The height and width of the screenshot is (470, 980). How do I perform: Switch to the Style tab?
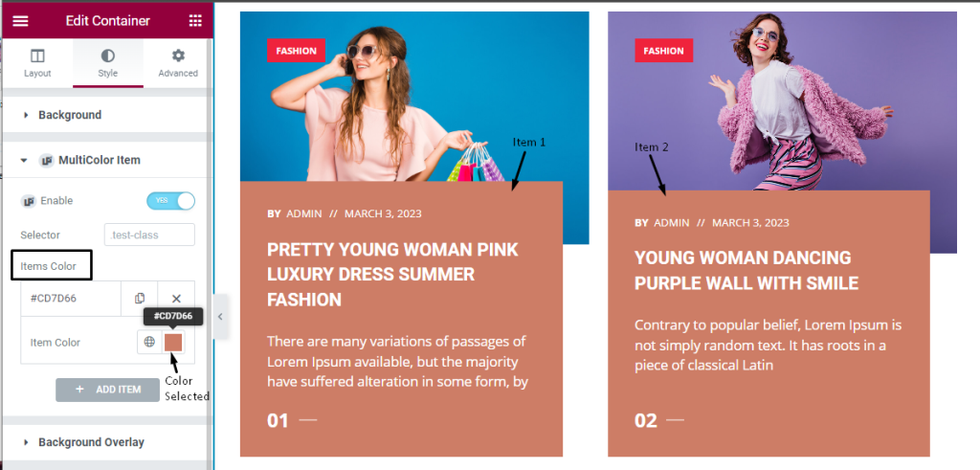pyautogui.click(x=107, y=63)
